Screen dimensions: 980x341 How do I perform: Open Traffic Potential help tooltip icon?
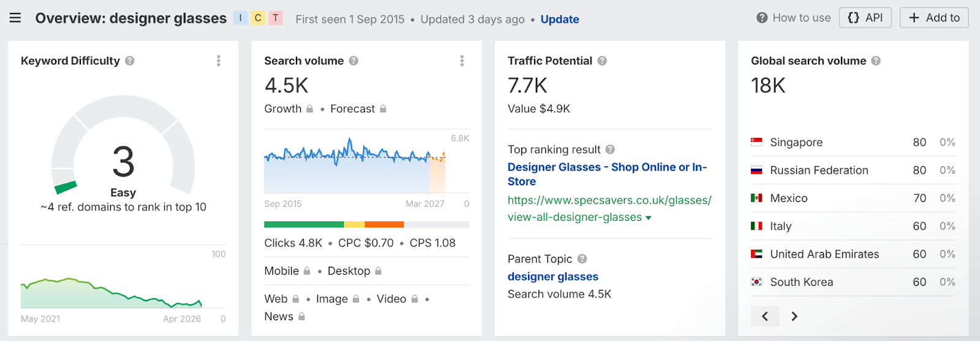click(x=602, y=61)
